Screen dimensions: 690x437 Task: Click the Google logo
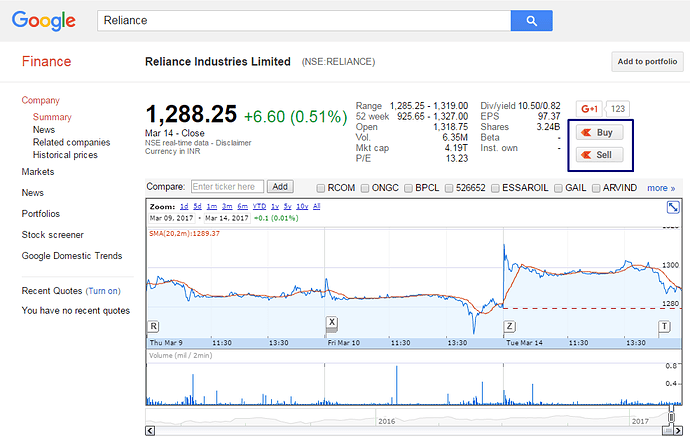pos(44,21)
